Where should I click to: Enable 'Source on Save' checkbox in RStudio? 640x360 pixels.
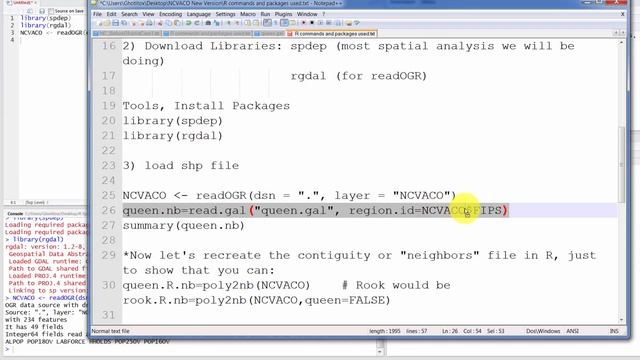pos(51,11)
